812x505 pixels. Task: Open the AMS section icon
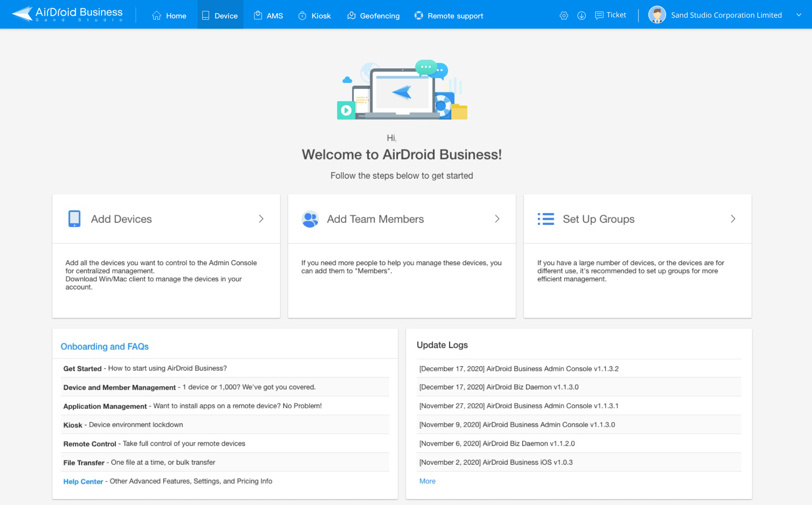257,15
